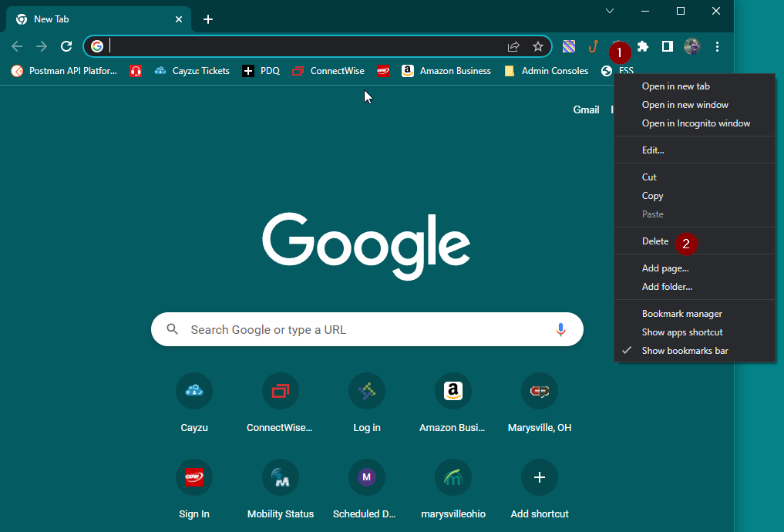The width and height of the screenshot is (784, 532).
Task: Toggle Show apps shortcut option
Action: [682, 332]
